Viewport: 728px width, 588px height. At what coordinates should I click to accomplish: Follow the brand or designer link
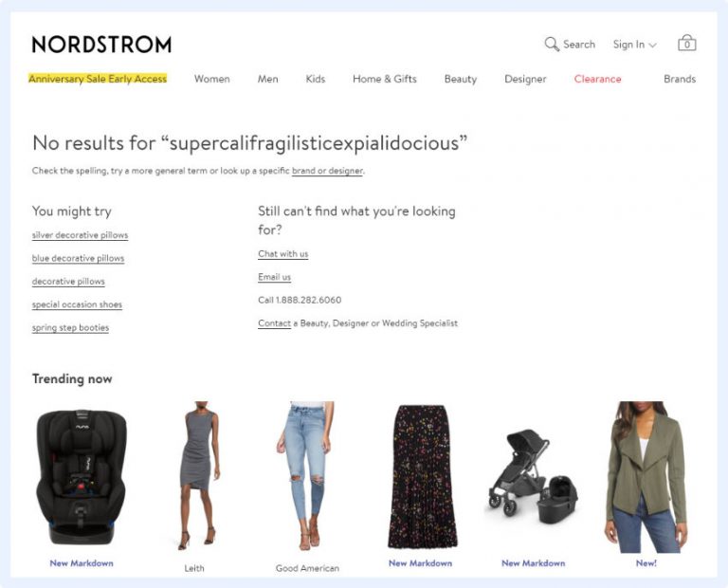[327, 171]
